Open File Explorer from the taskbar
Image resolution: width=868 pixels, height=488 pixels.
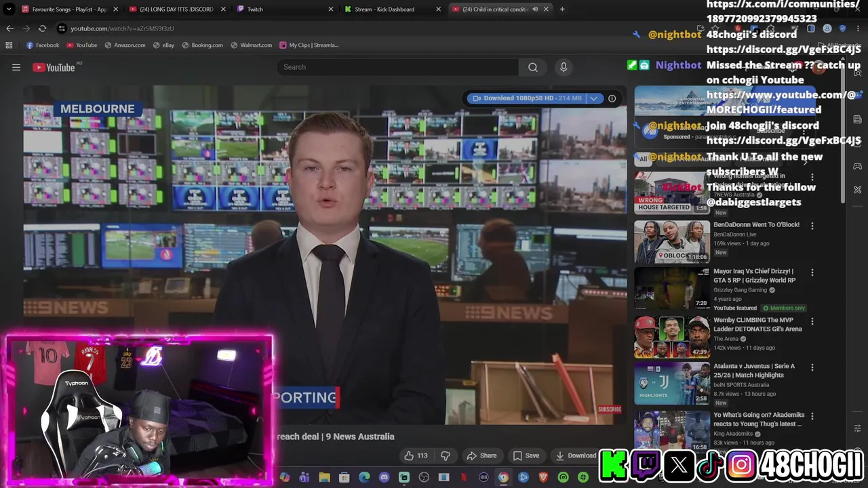click(x=324, y=477)
